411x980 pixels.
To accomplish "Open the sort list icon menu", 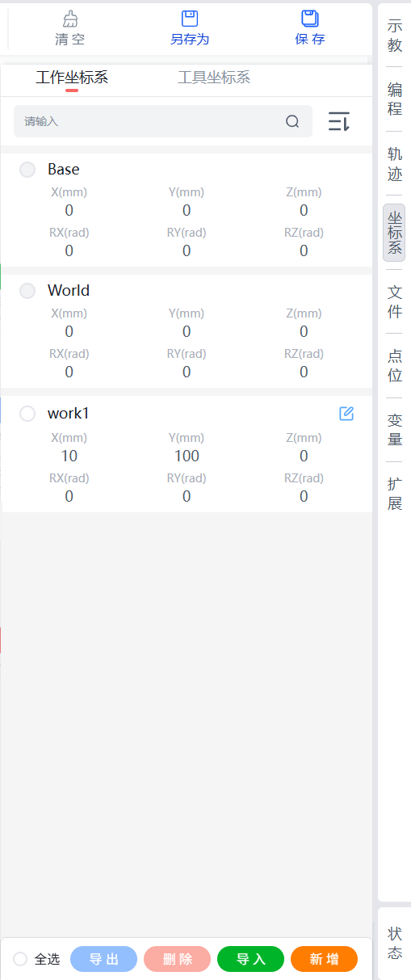I will (x=339, y=122).
